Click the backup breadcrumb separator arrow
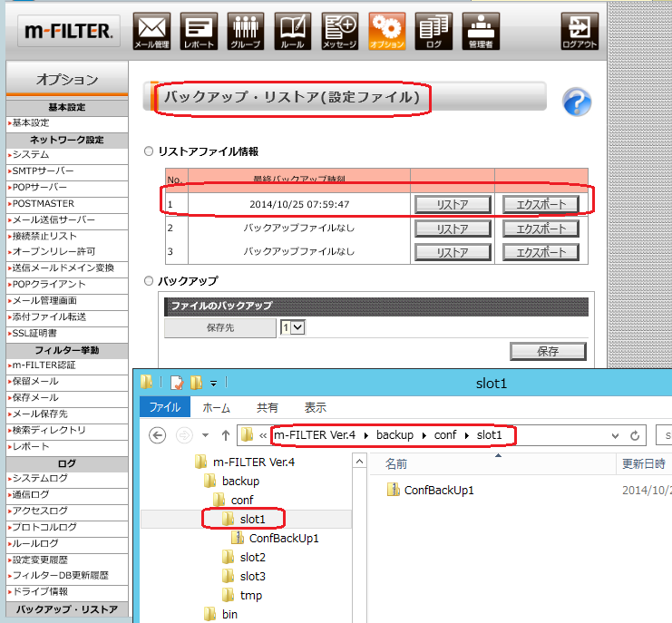 pos(425,435)
